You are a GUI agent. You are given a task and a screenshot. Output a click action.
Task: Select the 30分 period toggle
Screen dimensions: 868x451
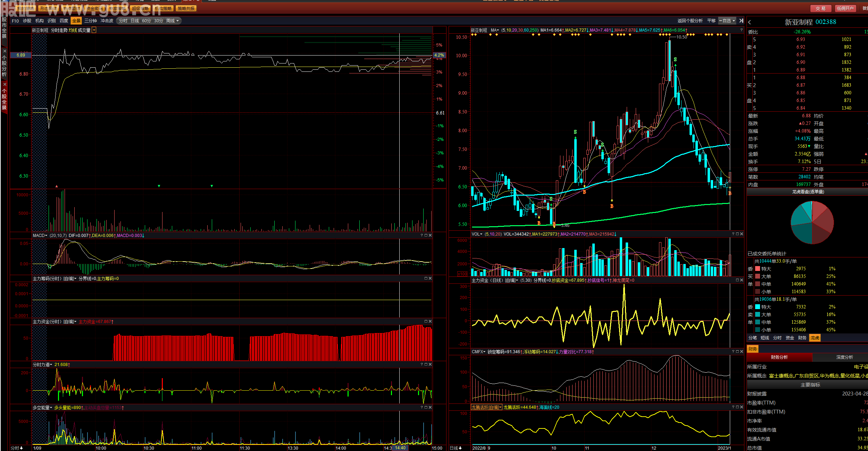[x=159, y=21]
